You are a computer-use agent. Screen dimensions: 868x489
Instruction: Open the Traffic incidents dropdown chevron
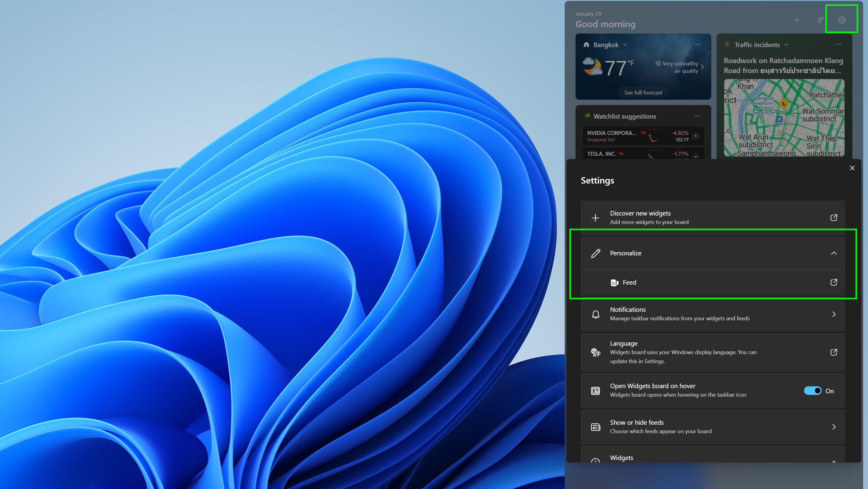pyautogui.click(x=786, y=44)
